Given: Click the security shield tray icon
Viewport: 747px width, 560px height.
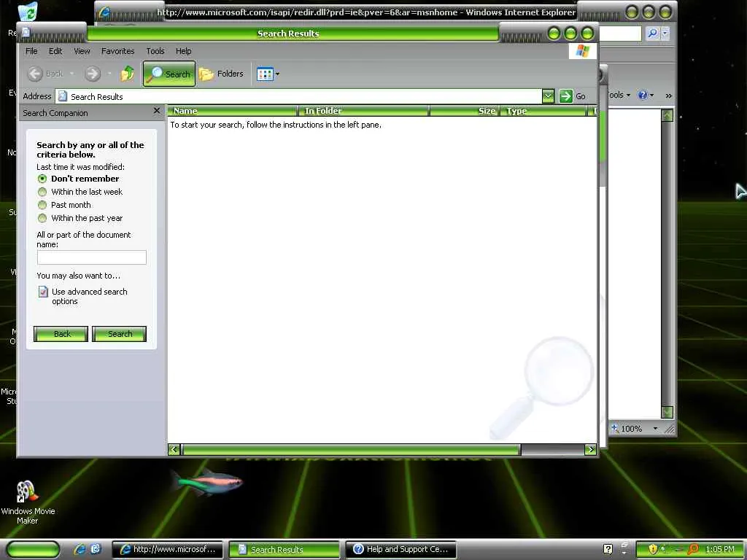Looking at the screenshot, I should pos(653,549).
